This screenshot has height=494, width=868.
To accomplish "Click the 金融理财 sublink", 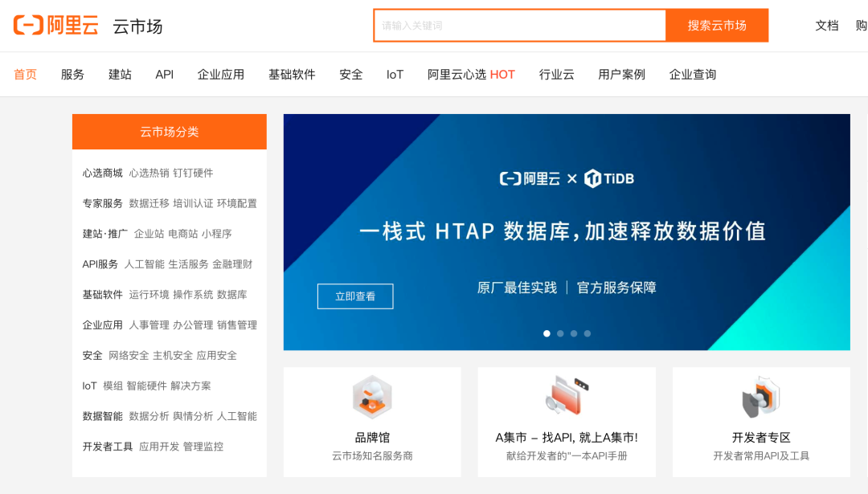I will 232,264.
